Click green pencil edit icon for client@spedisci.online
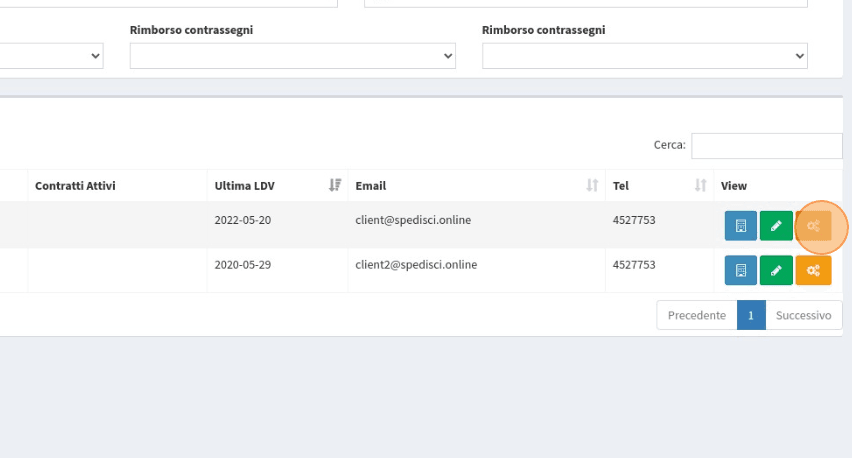This screenshot has height=458, width=852. (776, 226)
